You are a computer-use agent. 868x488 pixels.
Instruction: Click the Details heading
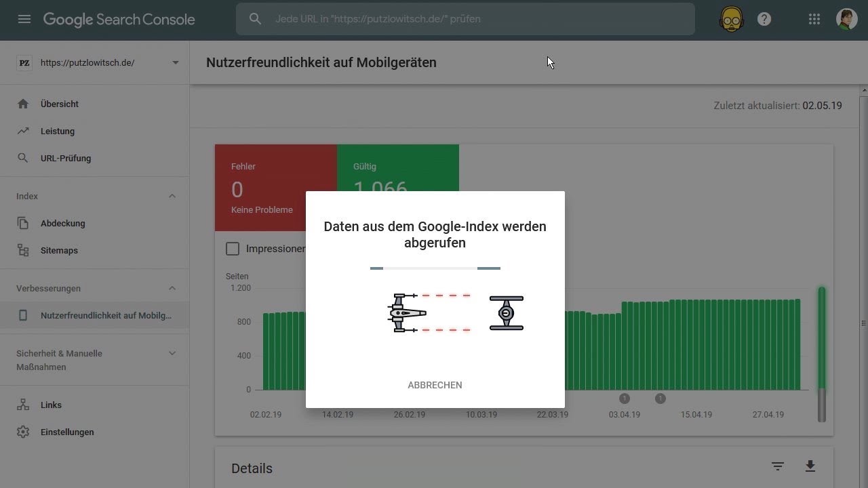252,468
